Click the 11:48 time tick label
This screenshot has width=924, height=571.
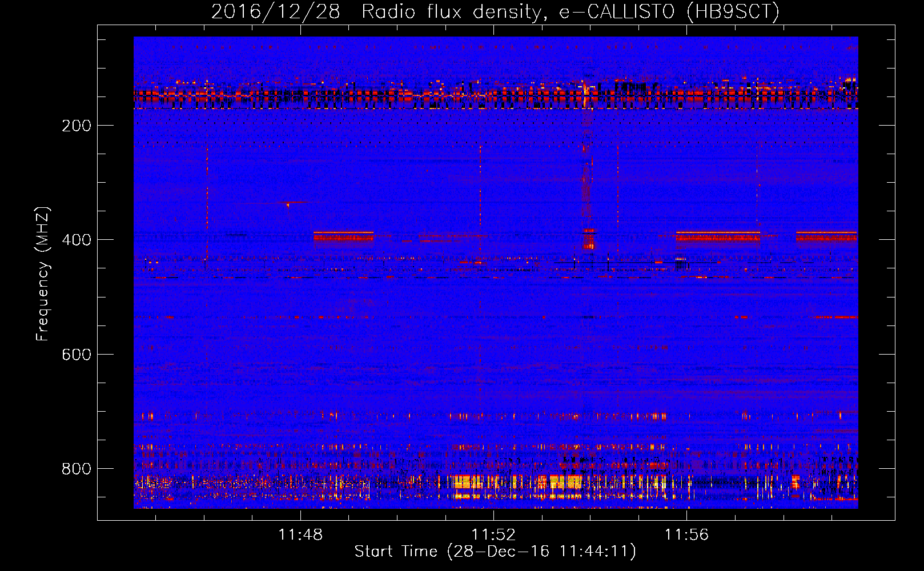[300, 535]
